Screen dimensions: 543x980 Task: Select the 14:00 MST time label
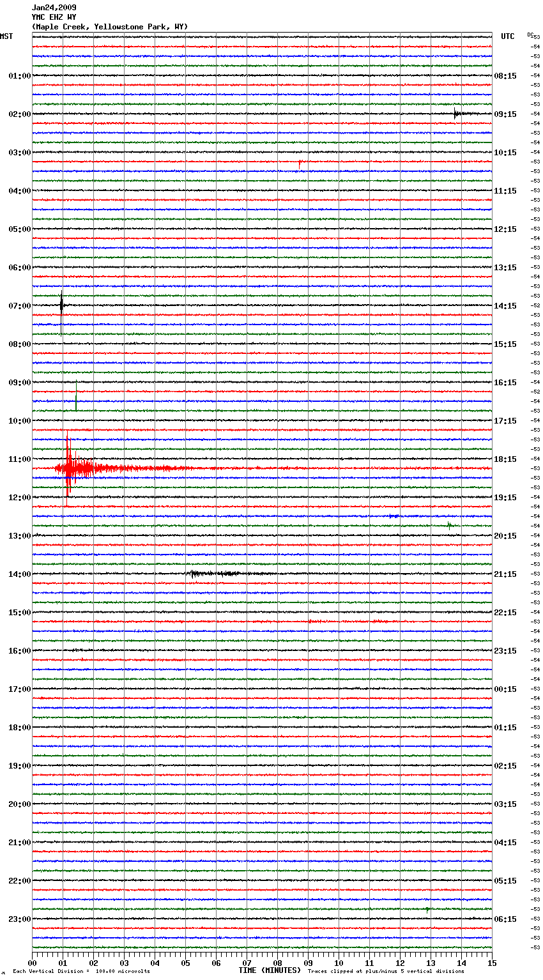pyautogui.click(x=20, y=574)
